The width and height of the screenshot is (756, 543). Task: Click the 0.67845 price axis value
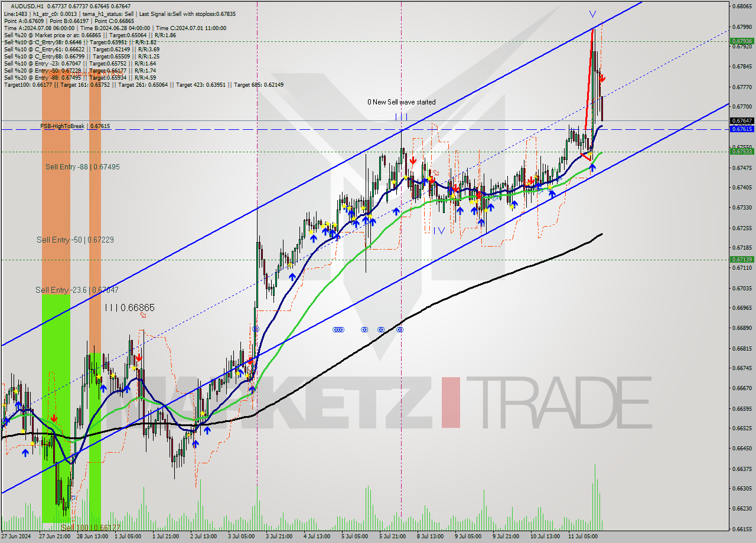[x=742, y=67]
